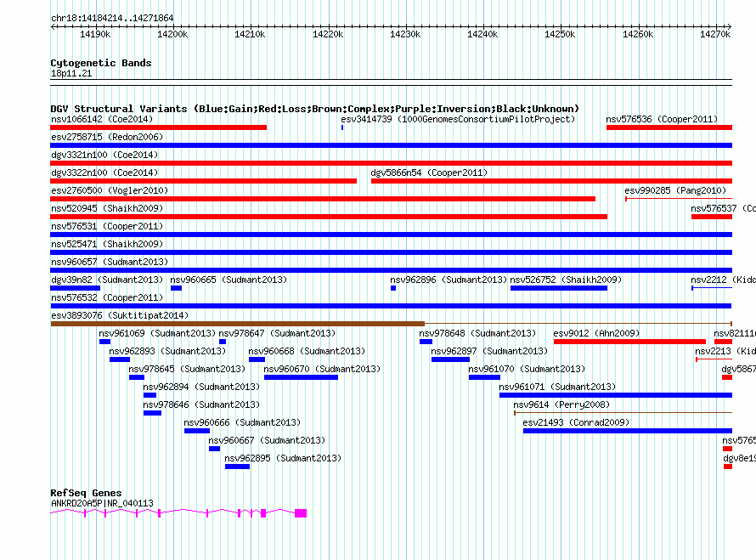This screenshot has width=756, height=560.
Task: Select the nsv962895 (Sudmant2013) blue bar
Action: point(237,467)
